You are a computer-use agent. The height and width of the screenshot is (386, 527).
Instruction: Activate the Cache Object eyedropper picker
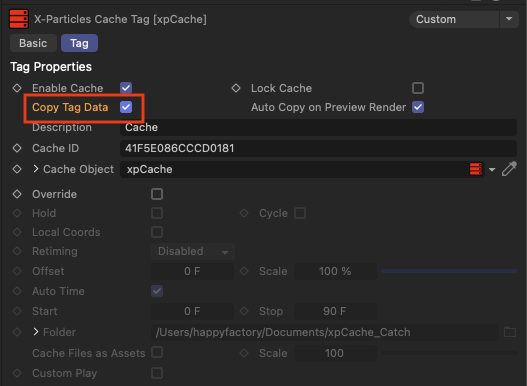[509, 169]
